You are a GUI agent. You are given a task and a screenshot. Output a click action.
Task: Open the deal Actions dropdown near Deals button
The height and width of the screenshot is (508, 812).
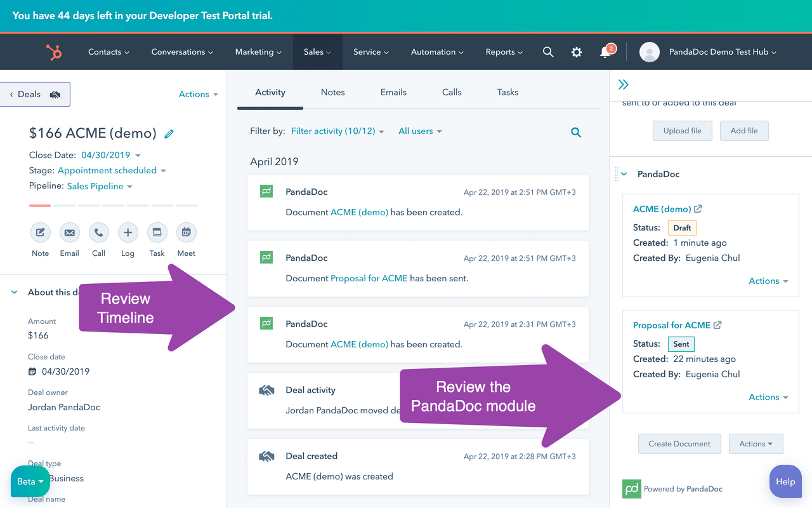pyautogui.click(x=198, y=94)
